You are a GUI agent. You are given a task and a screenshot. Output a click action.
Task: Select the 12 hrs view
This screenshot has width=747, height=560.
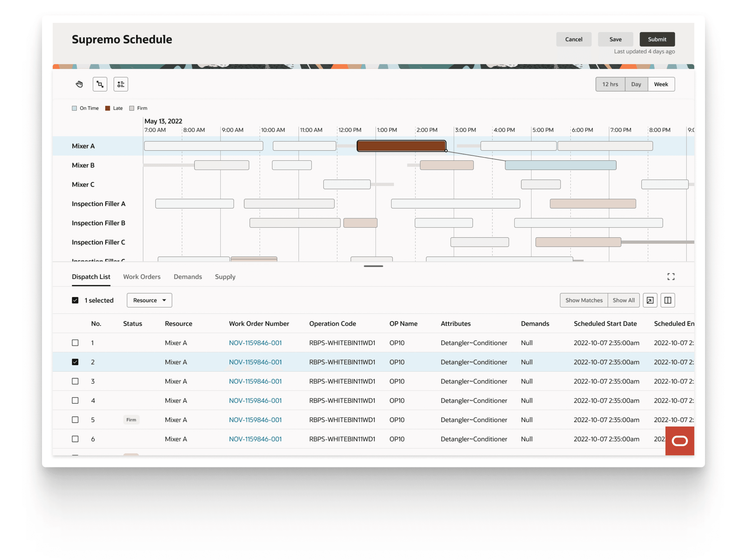(610, 84)
